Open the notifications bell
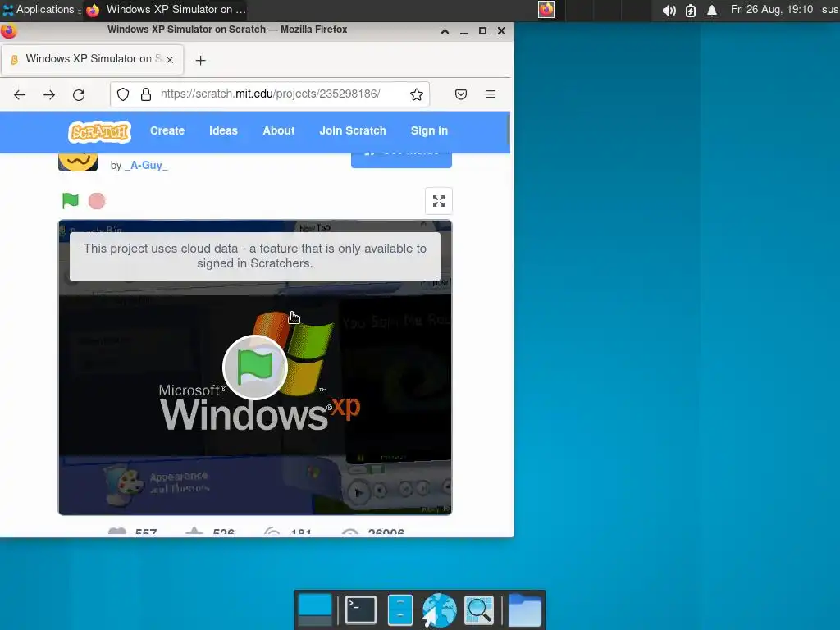 tap(712, 10)
